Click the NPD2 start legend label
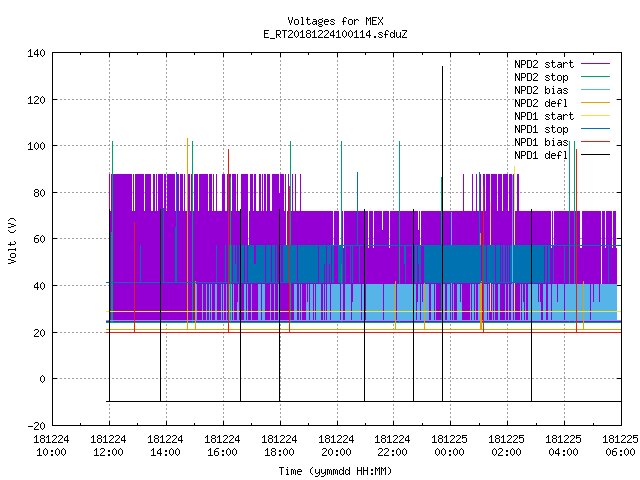The image size is (640, 480). pos(544,64)
